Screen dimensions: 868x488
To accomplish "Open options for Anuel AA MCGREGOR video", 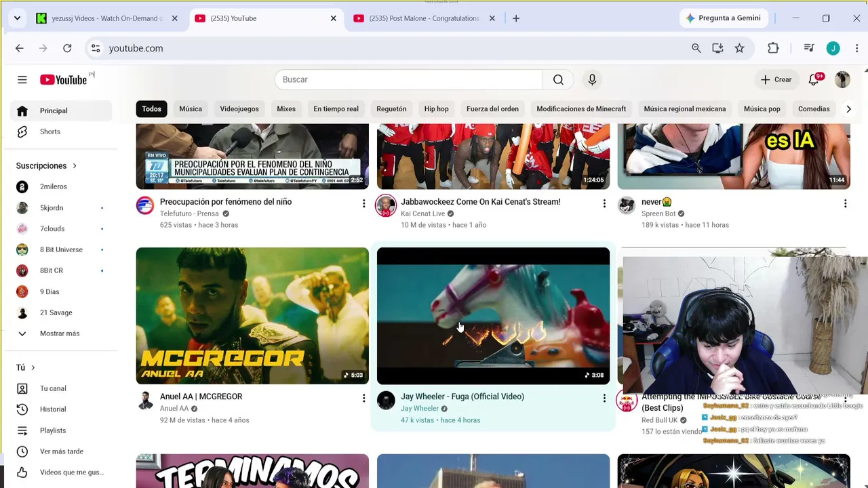I will [363, 399].
